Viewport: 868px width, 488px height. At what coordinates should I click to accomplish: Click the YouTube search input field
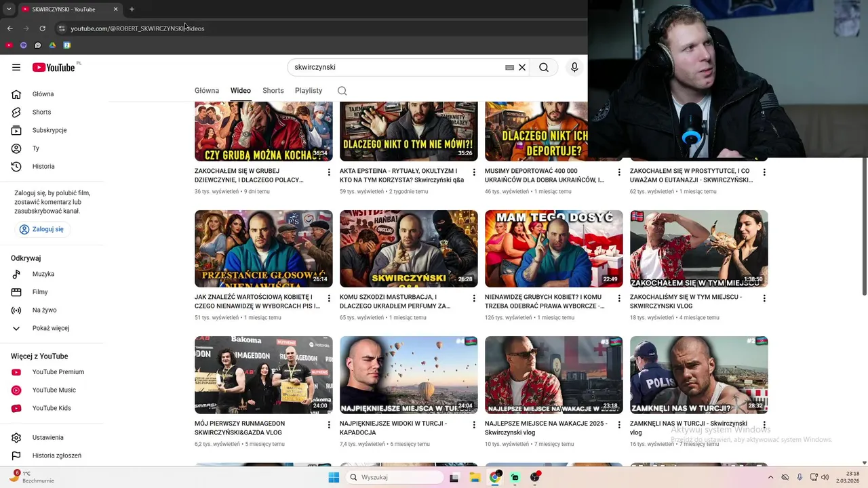(x=397, y=67)
